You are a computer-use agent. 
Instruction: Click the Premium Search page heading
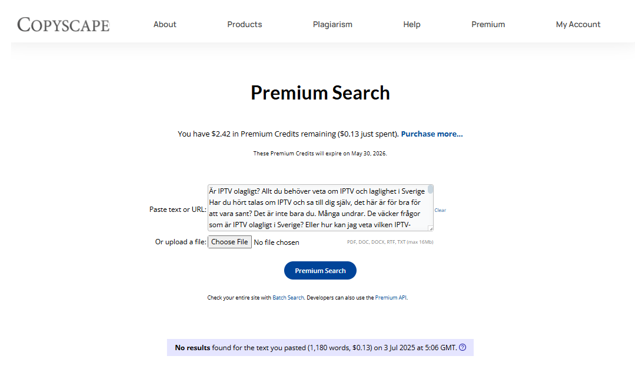pyautogui.click(x=320, y=93)
